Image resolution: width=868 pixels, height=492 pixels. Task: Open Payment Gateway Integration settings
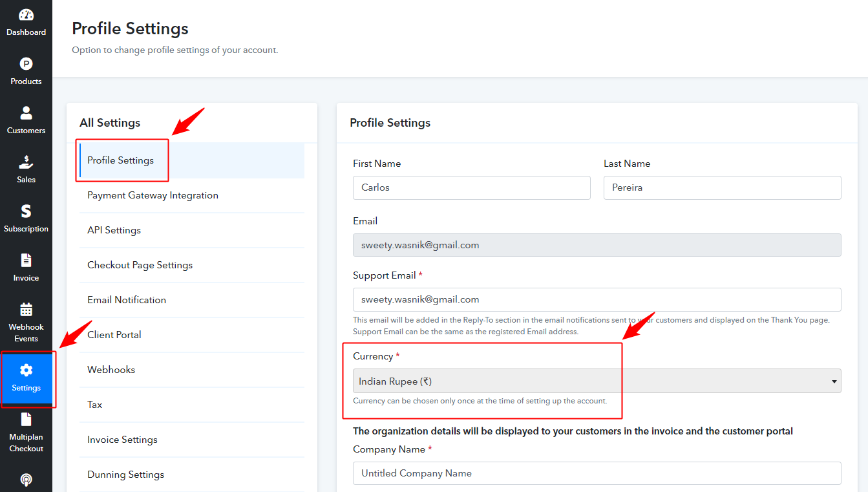[x=153, y=195]
